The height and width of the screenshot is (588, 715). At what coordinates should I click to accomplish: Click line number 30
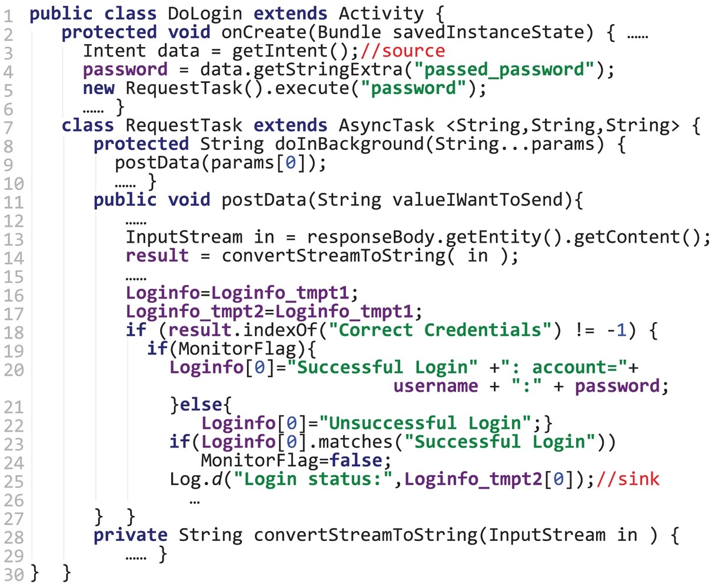click(15, 574)
